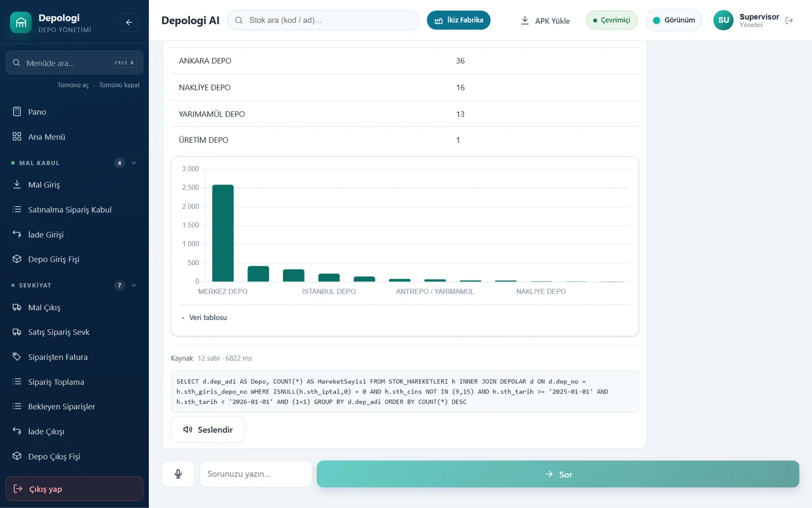The height and width of the screenshot is (508, 812).
Task: Click the Mal Çıkış truck icon
Action: pos(17,308)
